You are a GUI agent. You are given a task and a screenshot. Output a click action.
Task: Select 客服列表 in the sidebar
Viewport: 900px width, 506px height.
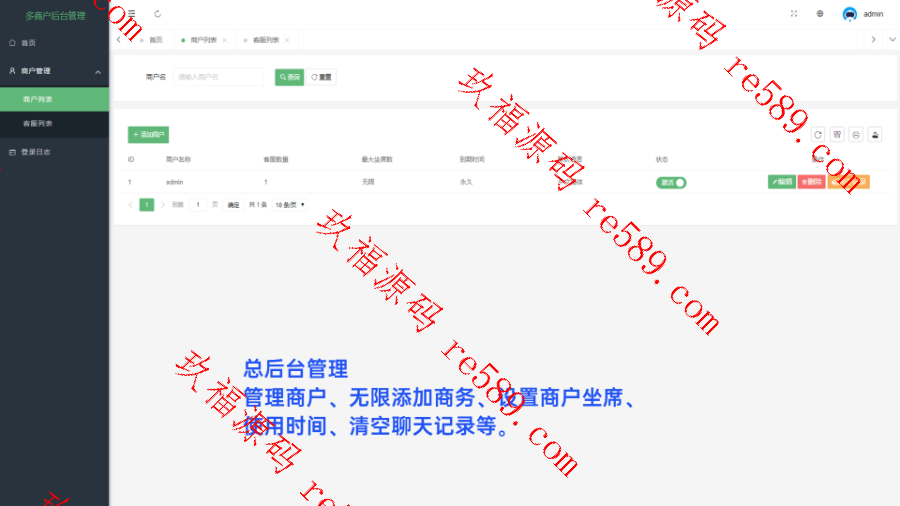pos(55,123)
